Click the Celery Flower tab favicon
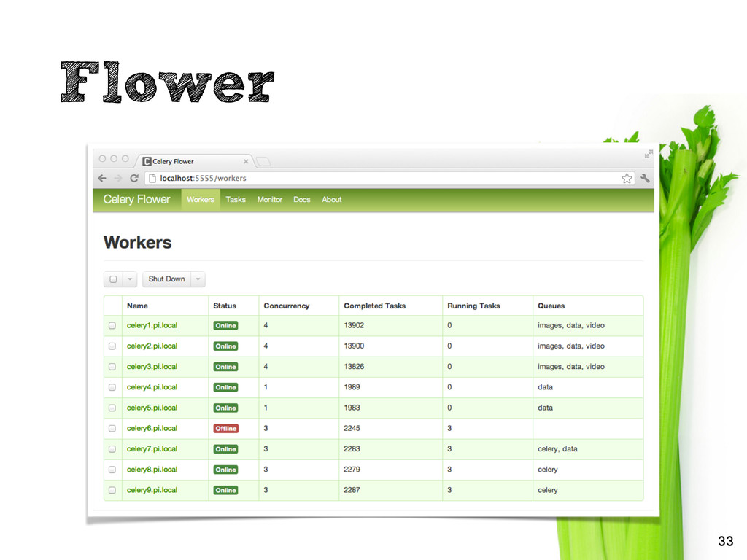The width and height of the screenshot is (747, 560). click(x=147, y=161)
